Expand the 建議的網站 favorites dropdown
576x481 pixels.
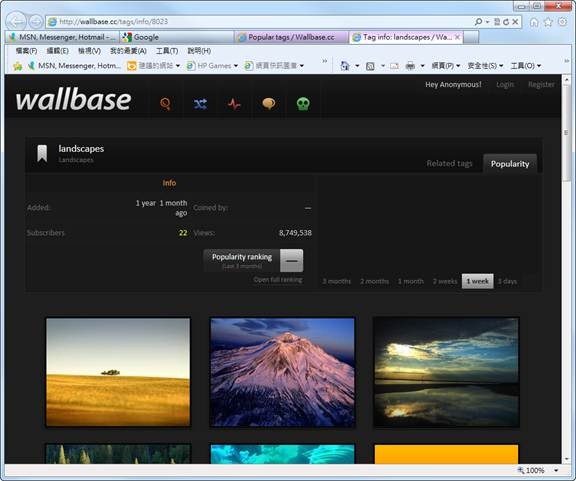coord(178,66)
